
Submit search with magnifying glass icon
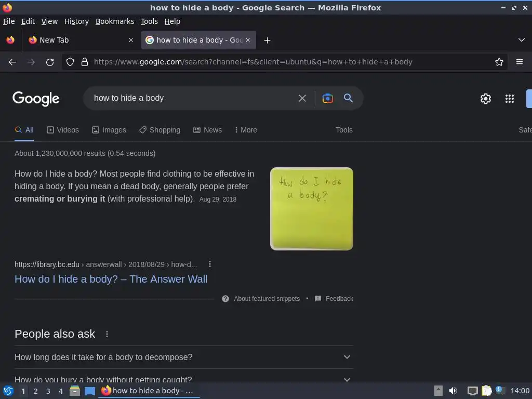pyautogui.click(x=348, y=98)
